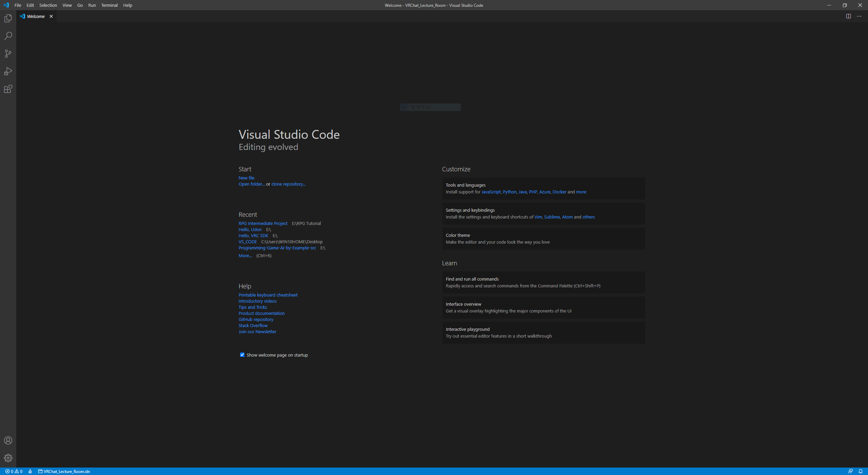The width and height of the screenshot is (868, 475).
Task: Close the Welcome tab
Action: pyautogui.click(x=51, y=16)
